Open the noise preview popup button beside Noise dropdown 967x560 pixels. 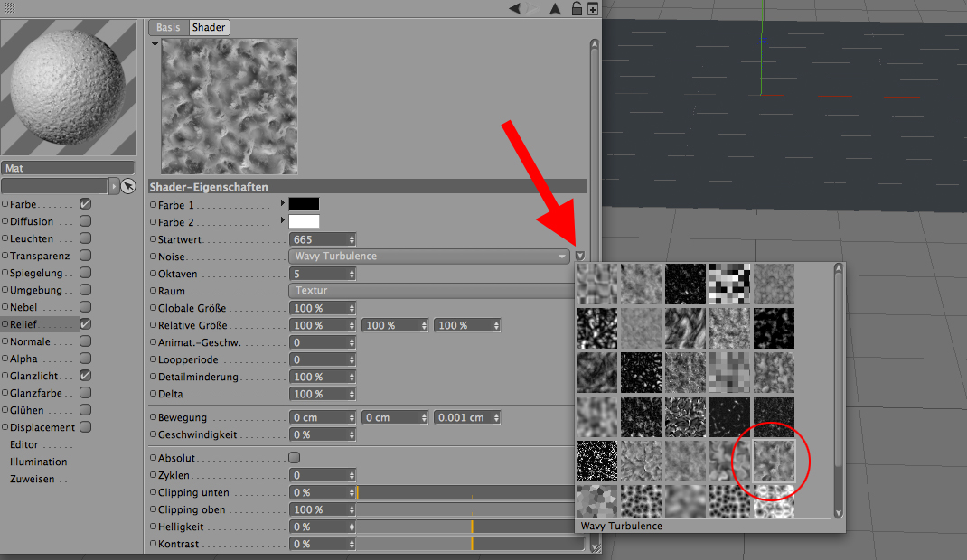pos(579,256)
